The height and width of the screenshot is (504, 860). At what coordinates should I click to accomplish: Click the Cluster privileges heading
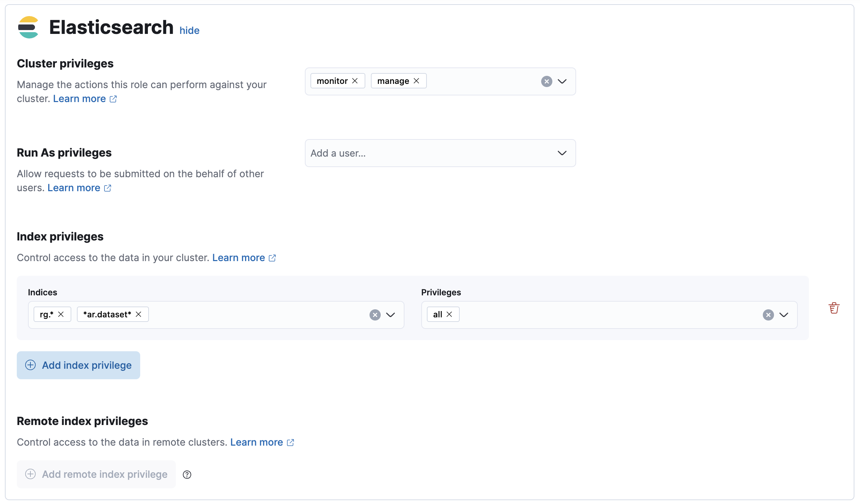coord(65,64)
